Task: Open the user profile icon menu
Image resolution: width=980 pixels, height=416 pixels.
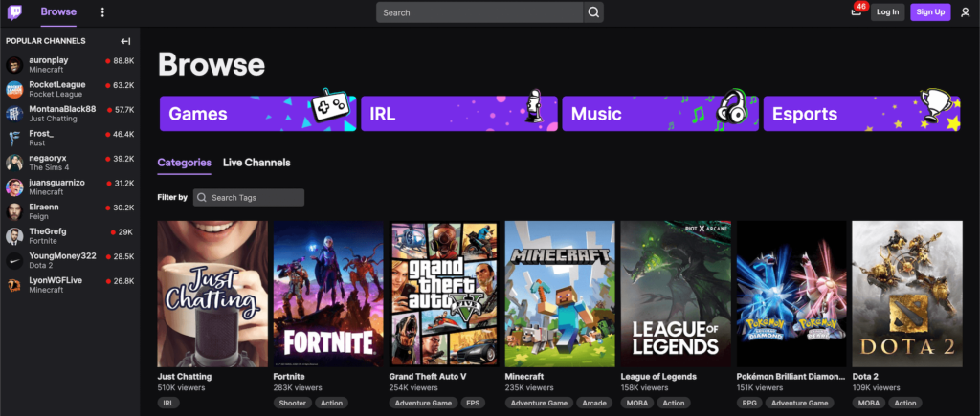Action: click(965, 11)
